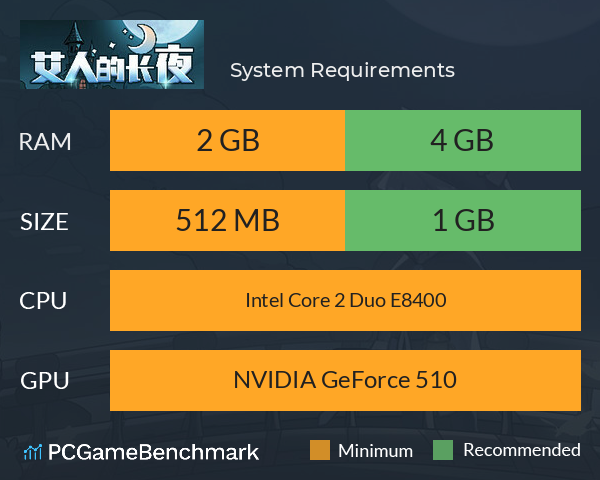Click the Chinese game title text
The height and width of the screenshot is (480, 600).
(112, 66)
